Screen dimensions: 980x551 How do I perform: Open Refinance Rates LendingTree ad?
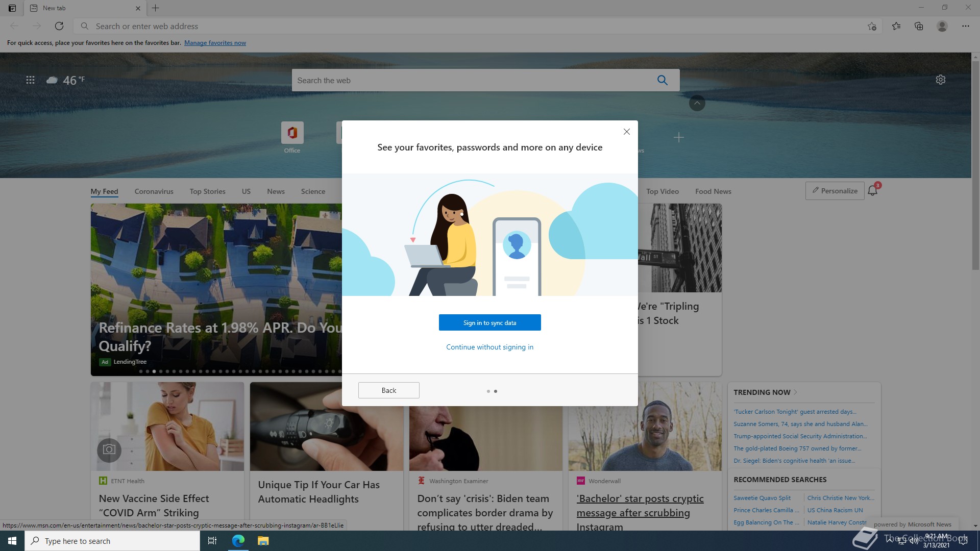[216, 290]
